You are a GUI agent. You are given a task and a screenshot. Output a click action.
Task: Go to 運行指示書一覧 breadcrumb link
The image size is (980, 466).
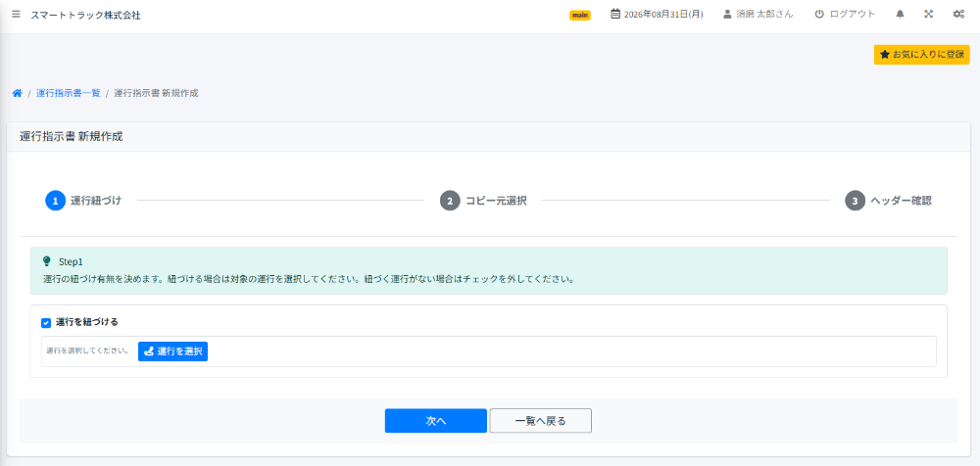click(x=69, y=93)
